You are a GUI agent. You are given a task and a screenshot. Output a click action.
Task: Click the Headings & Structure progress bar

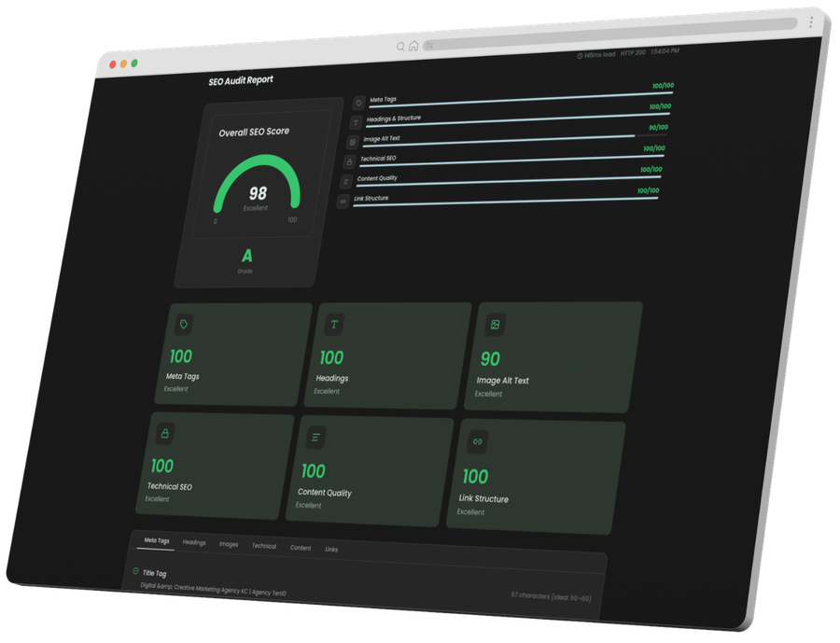click(x=518, y=120)
